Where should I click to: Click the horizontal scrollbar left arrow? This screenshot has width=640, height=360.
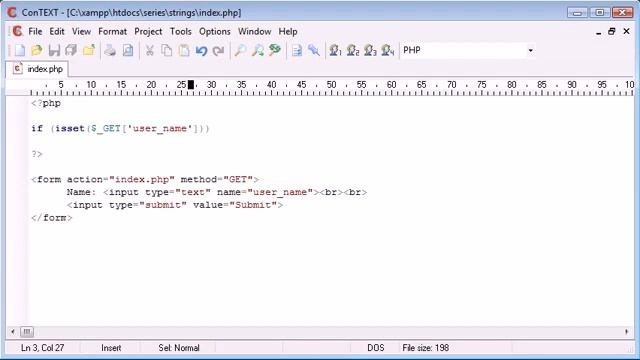13,331
